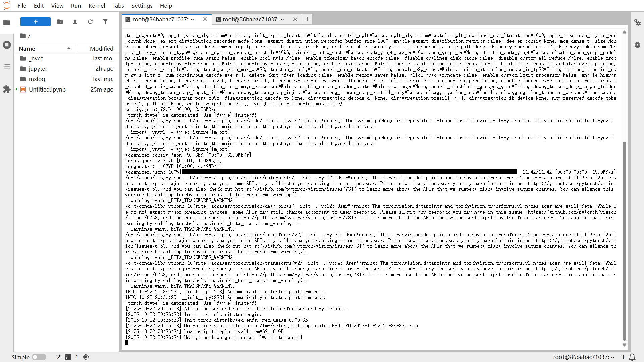Viewport: 644px width, 362px height.
Task: Open the debugger bug icon panel
Action: coord(637,45)
